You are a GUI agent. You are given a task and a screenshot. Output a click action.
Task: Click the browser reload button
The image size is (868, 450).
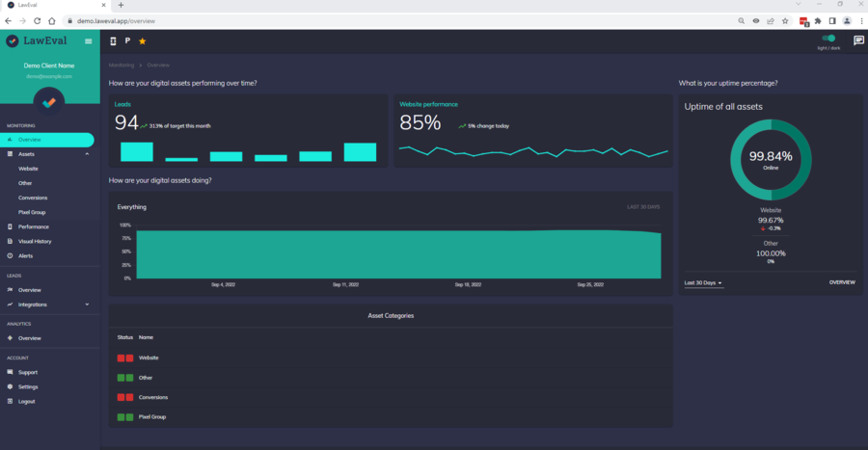(x=38, y=20)
